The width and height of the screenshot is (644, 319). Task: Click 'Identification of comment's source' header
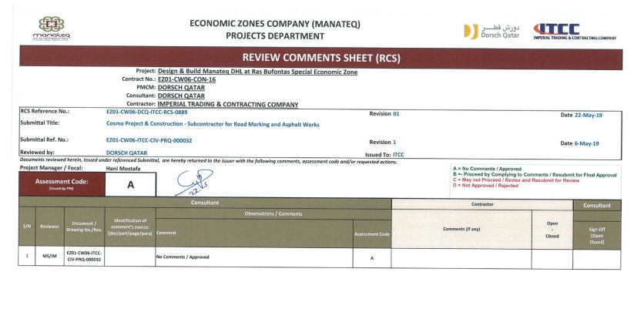pyautogui.click(x=129, y=227)
